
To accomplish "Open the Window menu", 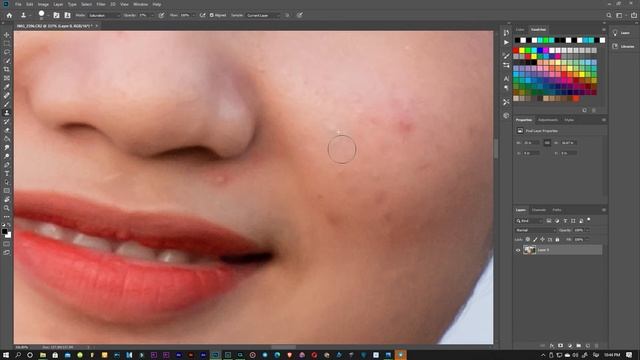I will 140,4.
